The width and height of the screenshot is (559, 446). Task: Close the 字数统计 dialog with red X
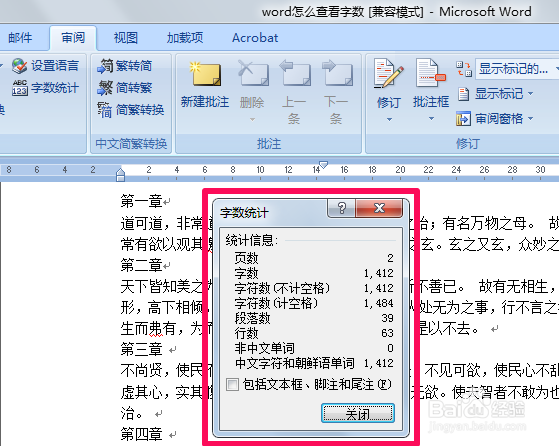click(379, 208)
